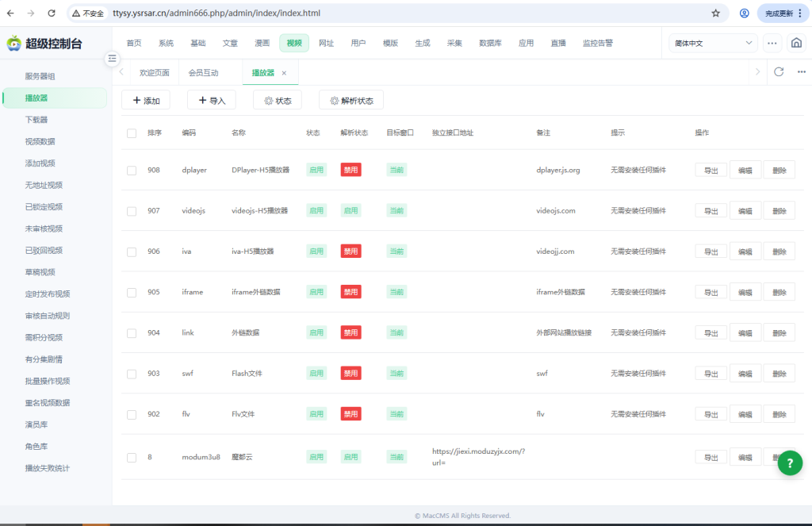
Task: Click 导出 for the iva row
Action: pos(711,251)
